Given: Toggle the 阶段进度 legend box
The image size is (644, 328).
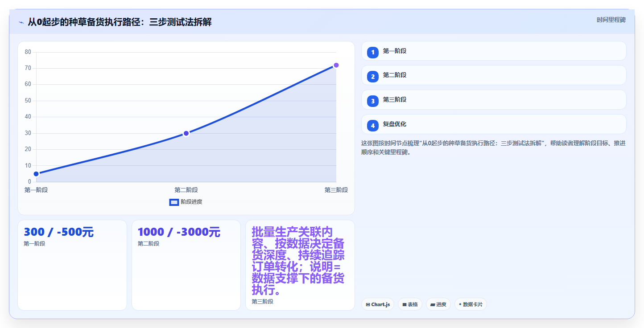Looking at the screenshot, I should coord(174,202).
